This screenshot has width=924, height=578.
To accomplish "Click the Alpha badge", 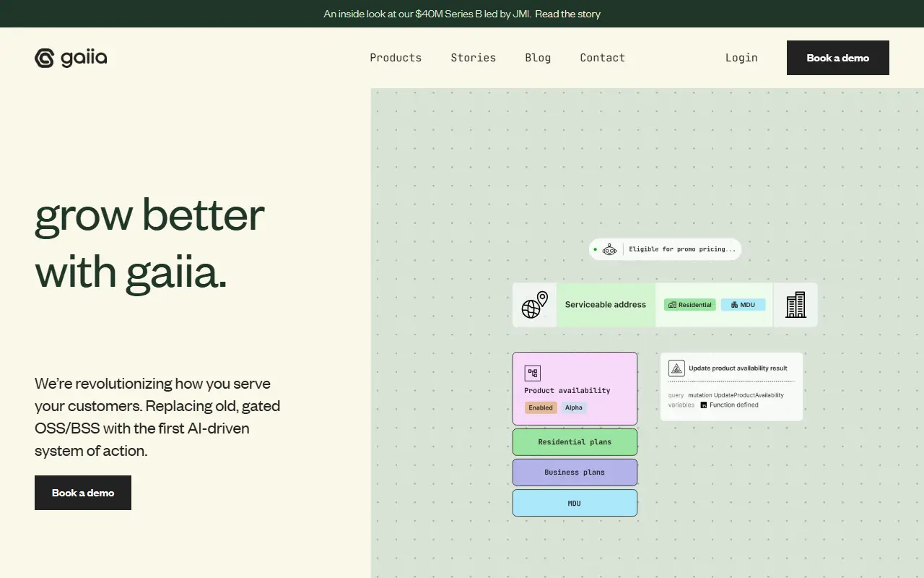I will (574, 407).
